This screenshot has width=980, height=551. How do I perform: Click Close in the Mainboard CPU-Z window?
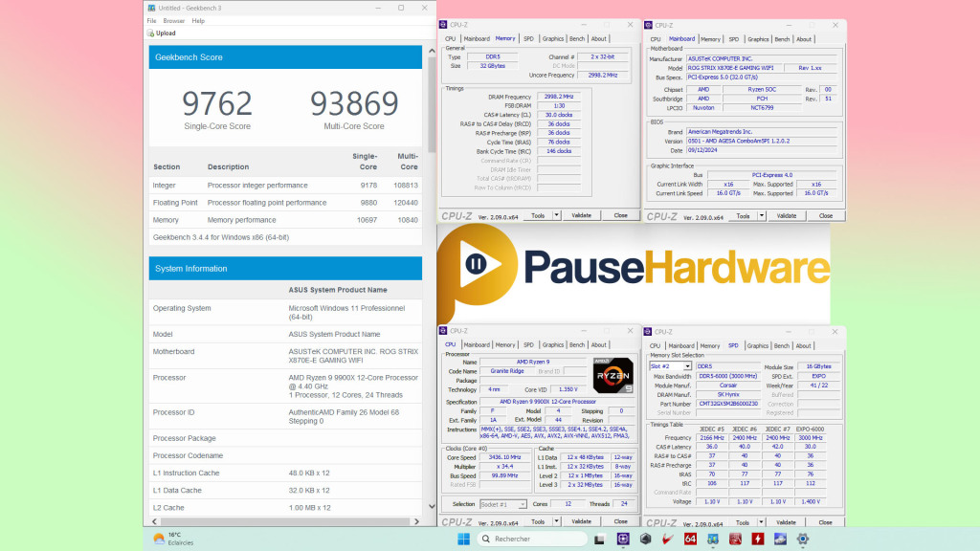click(826, 215)
